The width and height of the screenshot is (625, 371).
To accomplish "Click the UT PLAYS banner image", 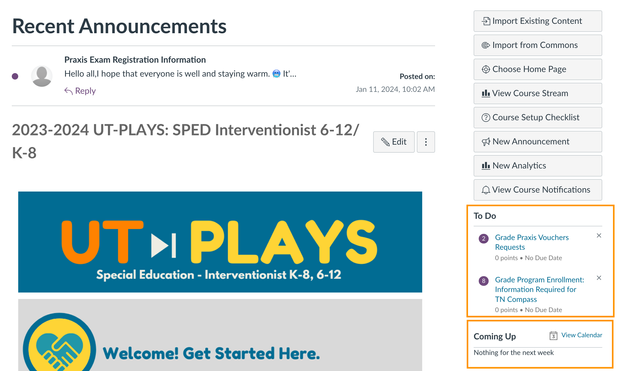I will (x=220, y=242).
